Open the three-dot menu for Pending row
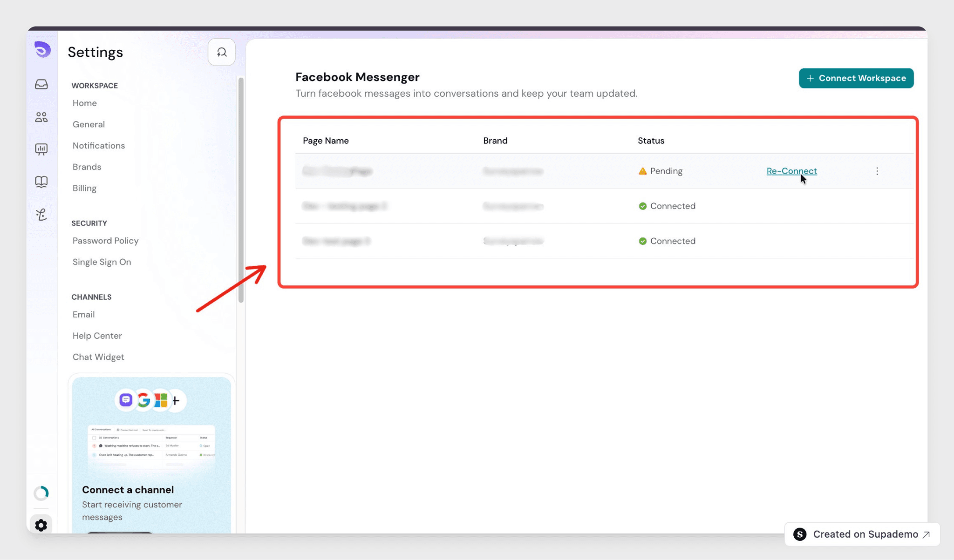This screenshot has height=560, width=954. tap(877, 171)
